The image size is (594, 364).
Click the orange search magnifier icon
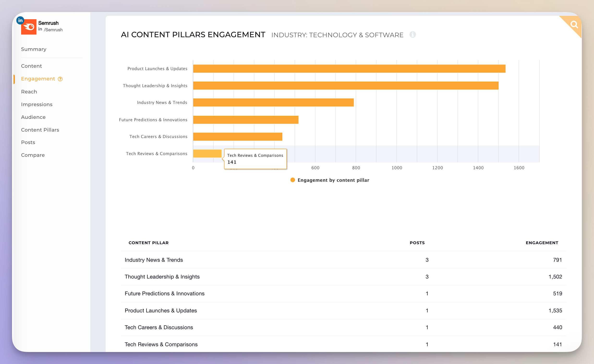574,24
